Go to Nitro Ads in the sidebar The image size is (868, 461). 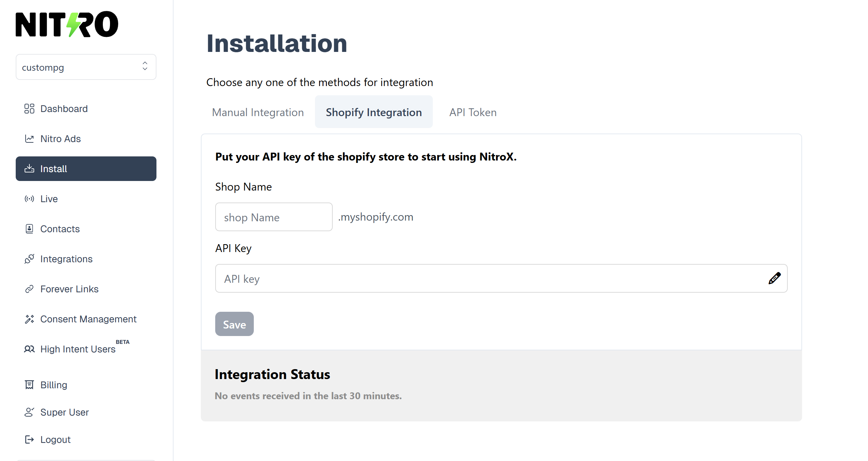coord(86,139)
